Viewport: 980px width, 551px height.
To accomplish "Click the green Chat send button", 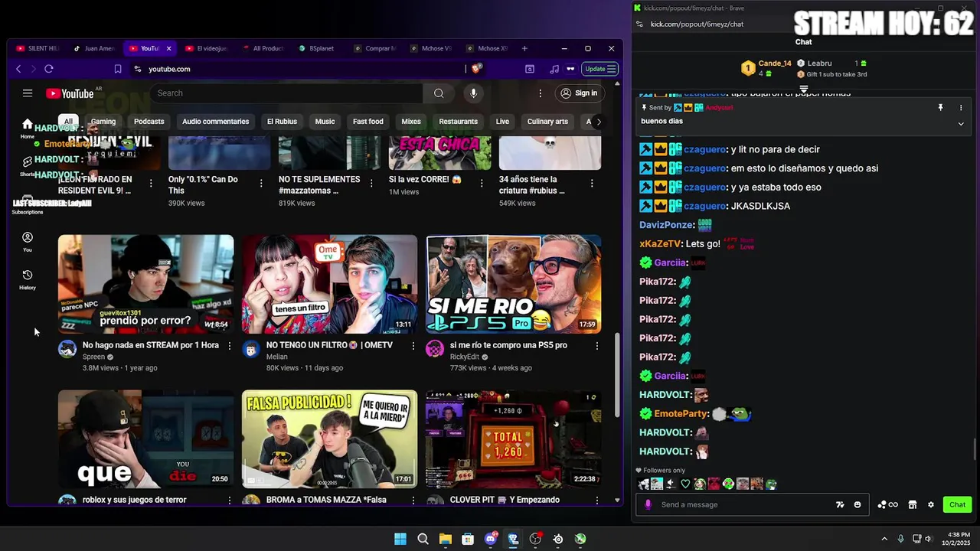I will (958, 504).
